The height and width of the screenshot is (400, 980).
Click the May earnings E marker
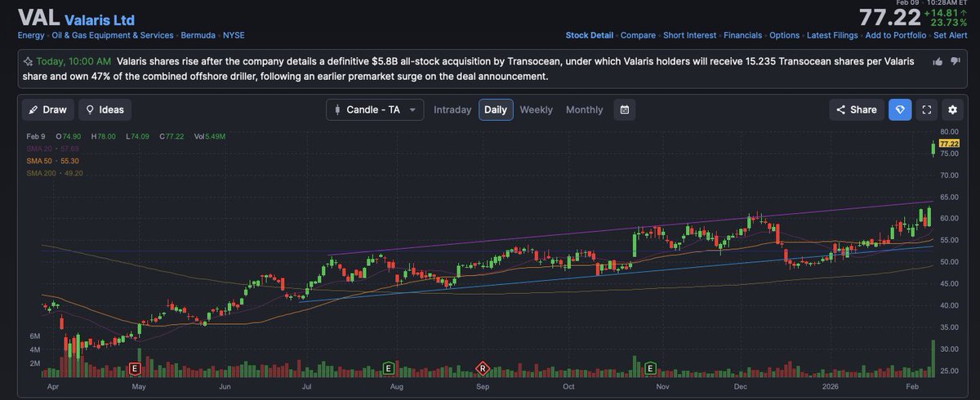tap(136, 369)
